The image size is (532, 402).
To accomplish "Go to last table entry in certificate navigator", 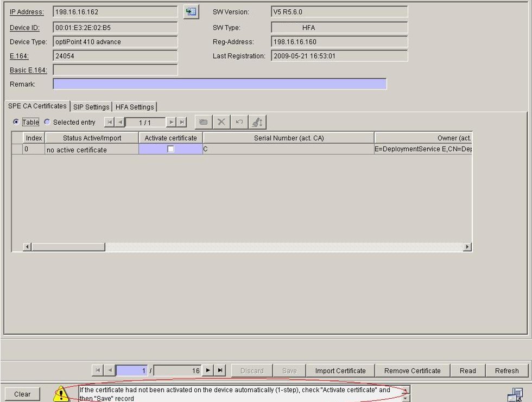I will (182, 122).
